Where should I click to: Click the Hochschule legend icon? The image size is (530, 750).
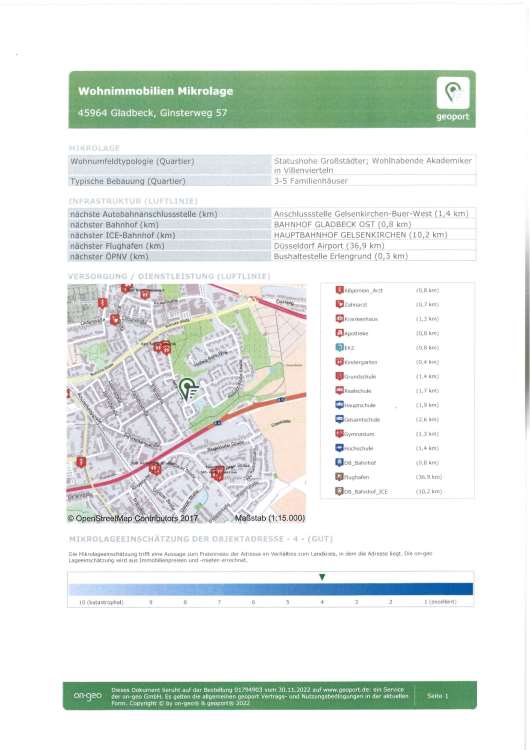(x=340, y=448)
